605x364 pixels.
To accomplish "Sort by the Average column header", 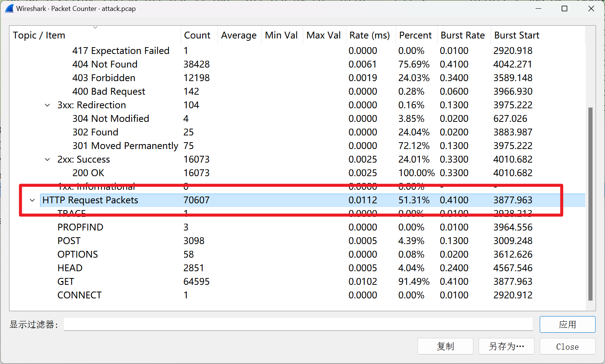I will (240, 35).
